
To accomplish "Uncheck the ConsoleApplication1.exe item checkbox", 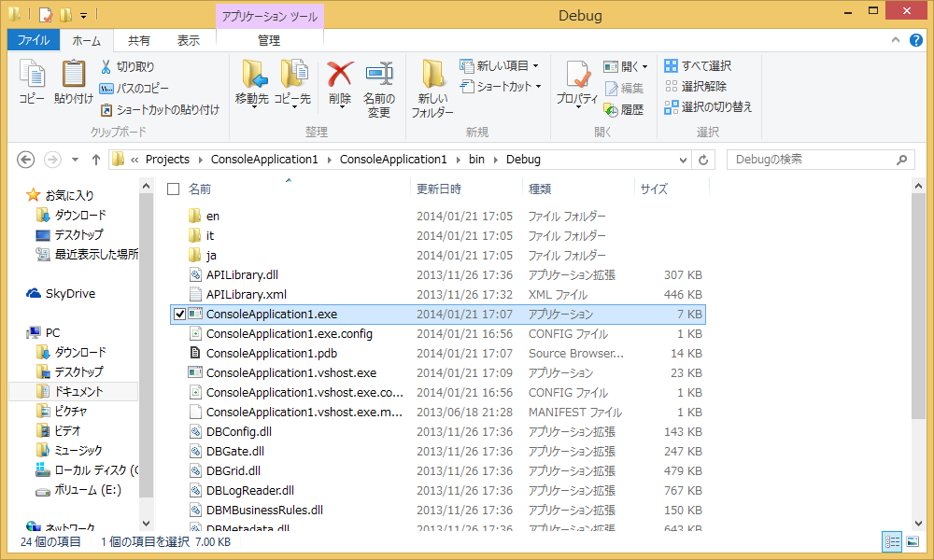I will point(179,315).
